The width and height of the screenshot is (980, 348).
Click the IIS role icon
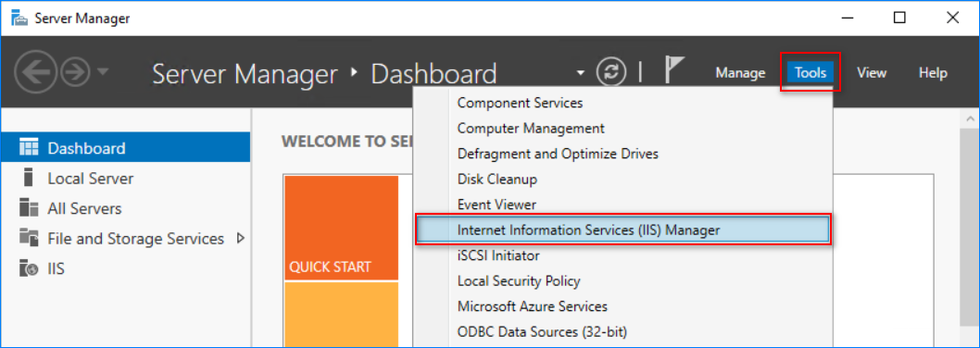(29, 268)
